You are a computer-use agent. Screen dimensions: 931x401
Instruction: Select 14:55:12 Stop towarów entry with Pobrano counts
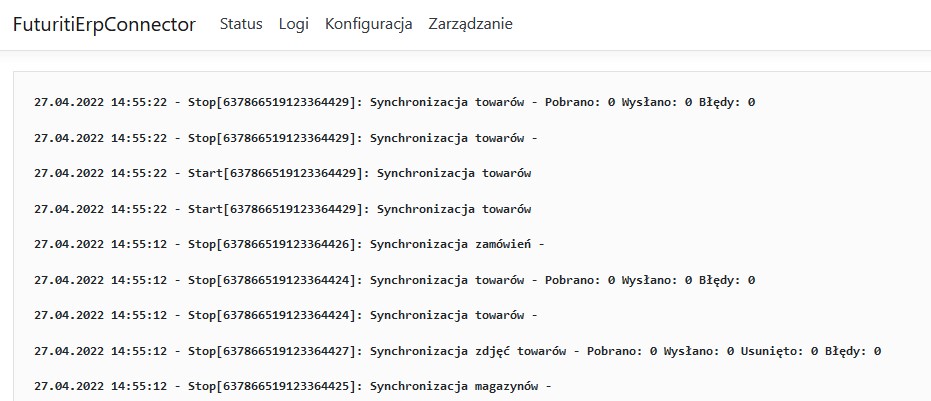point(394,280)
